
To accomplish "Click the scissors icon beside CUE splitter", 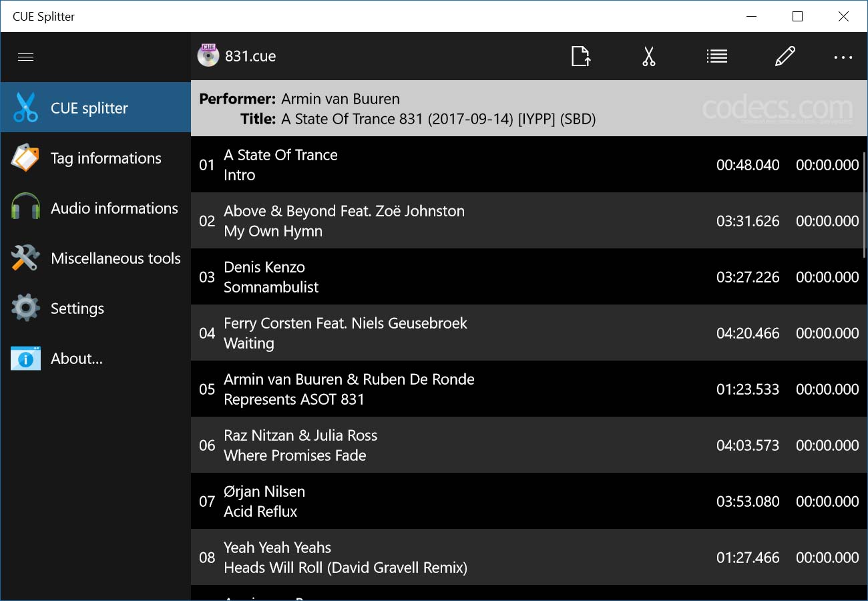I will tap(25, 108).
